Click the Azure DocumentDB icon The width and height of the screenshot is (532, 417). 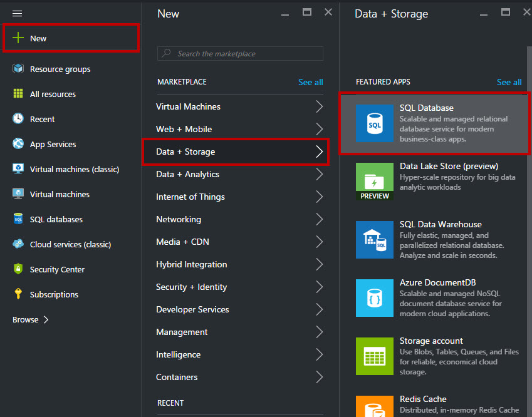[x=375, y=298]
